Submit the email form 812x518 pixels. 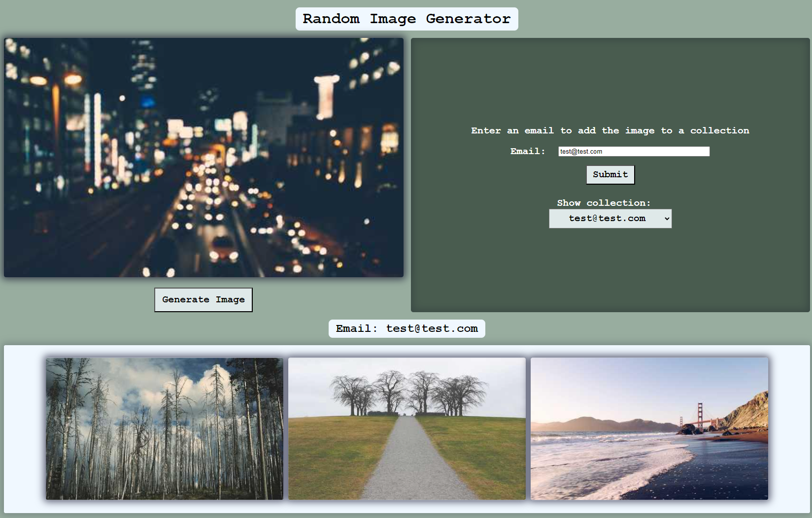click(610, 175)
